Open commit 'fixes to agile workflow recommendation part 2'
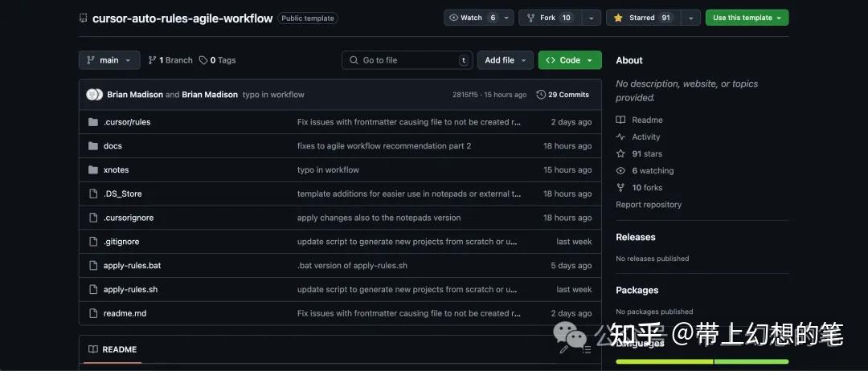Viewport: 868px width, 371px height. 384,146
